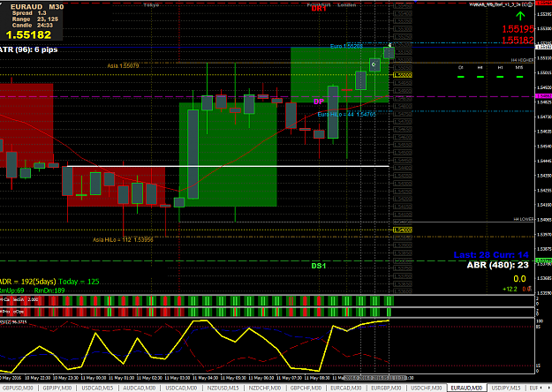Click the magenta DP pivot label
The height and width of the screenshot is (392, 552).
click(x=319, y=102)
